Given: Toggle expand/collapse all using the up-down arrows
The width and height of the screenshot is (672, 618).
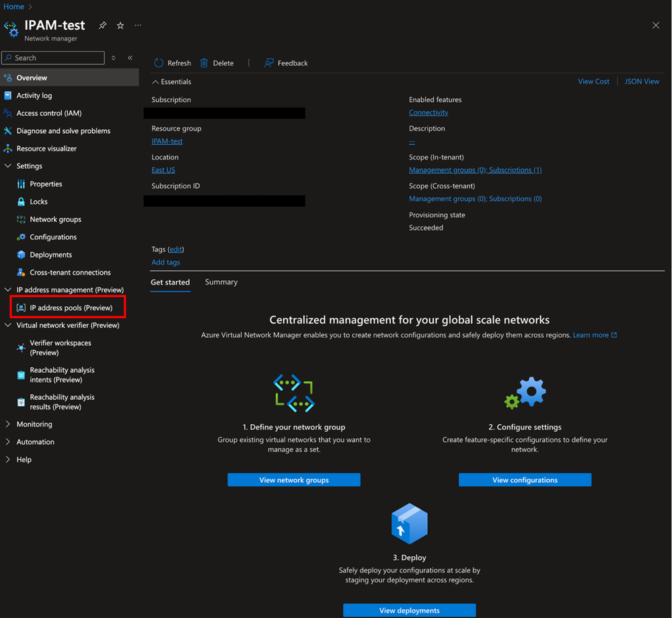Looking at the screenshot, I should 114,58.
